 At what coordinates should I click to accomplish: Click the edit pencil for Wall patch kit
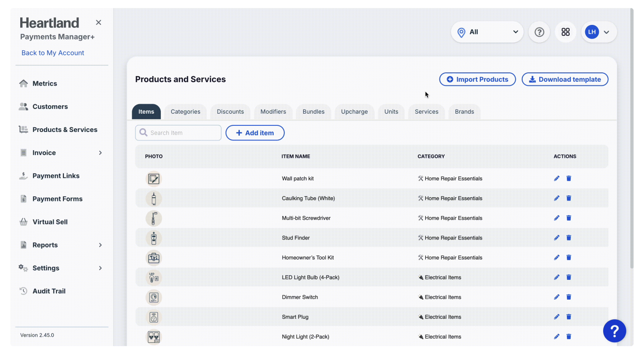click(557, 178)
